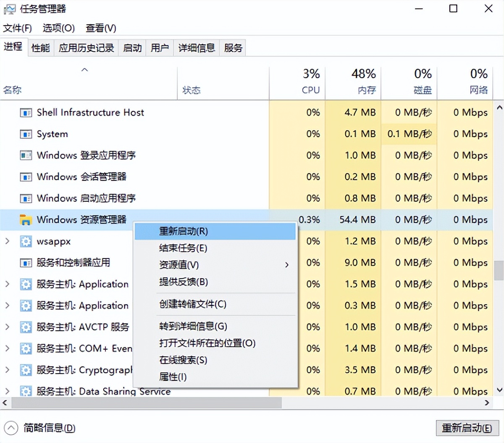Click the 服务主机: COM+ Event gear icon

coord(26,348)
